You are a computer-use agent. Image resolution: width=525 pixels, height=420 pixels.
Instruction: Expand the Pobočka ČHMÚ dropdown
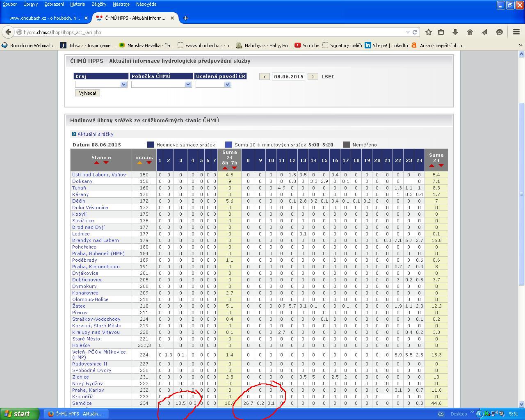pyautogui.click(x=161, y=84)
